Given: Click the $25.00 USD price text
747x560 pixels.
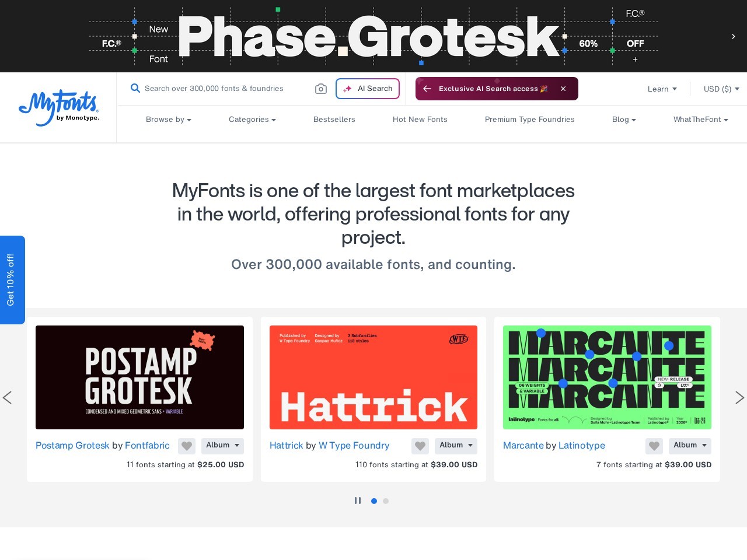Looking at the screenshot, I should (x=221, y=465).
